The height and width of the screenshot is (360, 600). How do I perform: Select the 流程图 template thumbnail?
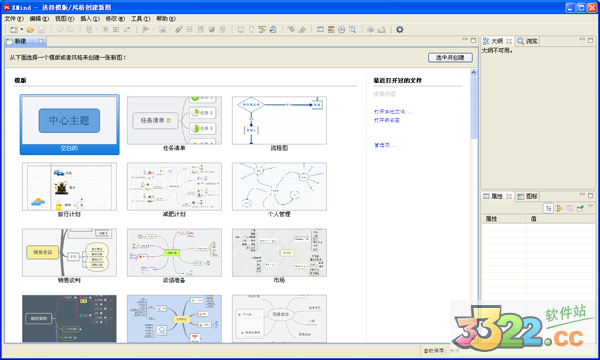[x=279, y=121]
